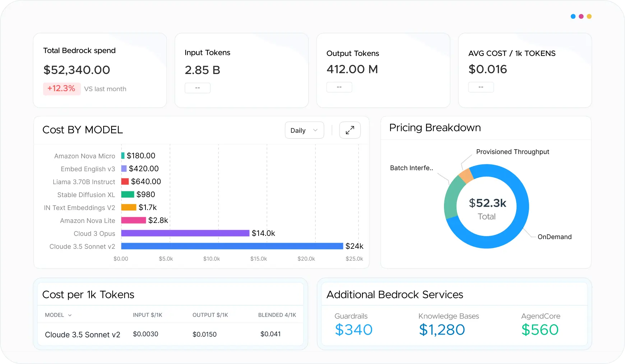Screen dimensions: 625x364
Task: Click the $0.0150 output price cell
Action: (x=205, y=335)
